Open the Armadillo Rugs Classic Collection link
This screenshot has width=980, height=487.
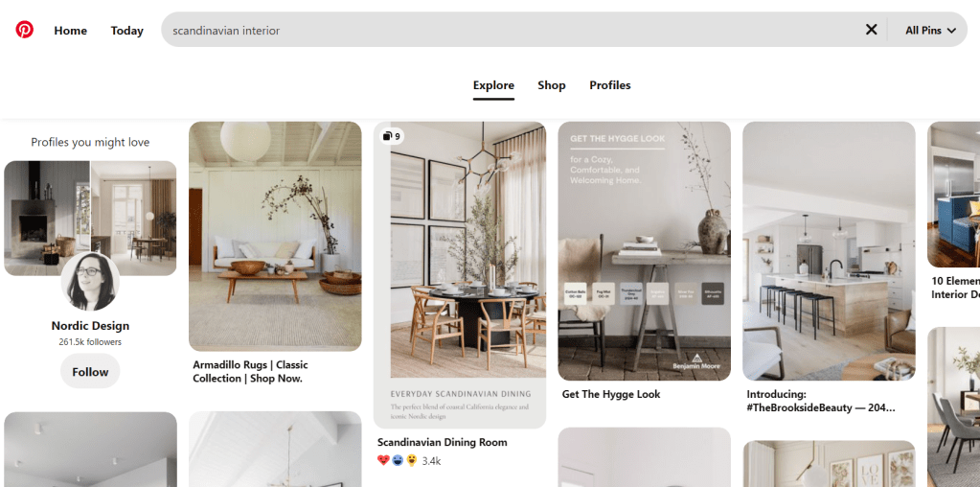(x=250, y=371)
